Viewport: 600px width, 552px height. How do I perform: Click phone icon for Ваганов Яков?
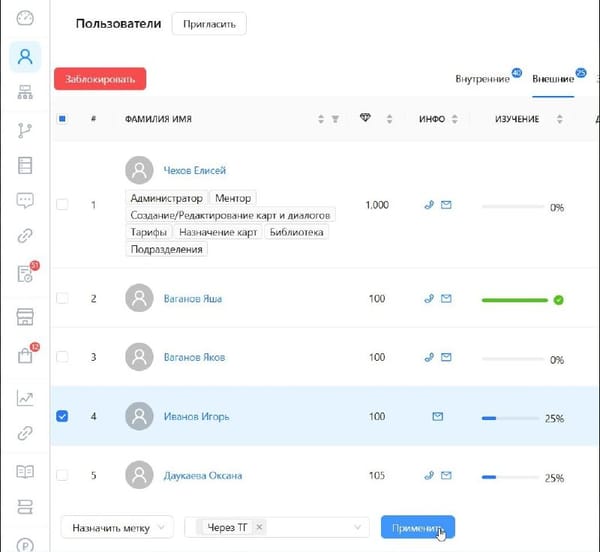tap(429, 357)
